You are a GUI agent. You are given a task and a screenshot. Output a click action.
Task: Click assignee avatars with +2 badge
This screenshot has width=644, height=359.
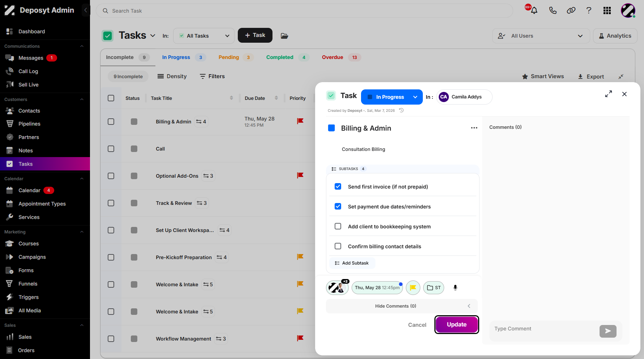(x=337, y=288)
